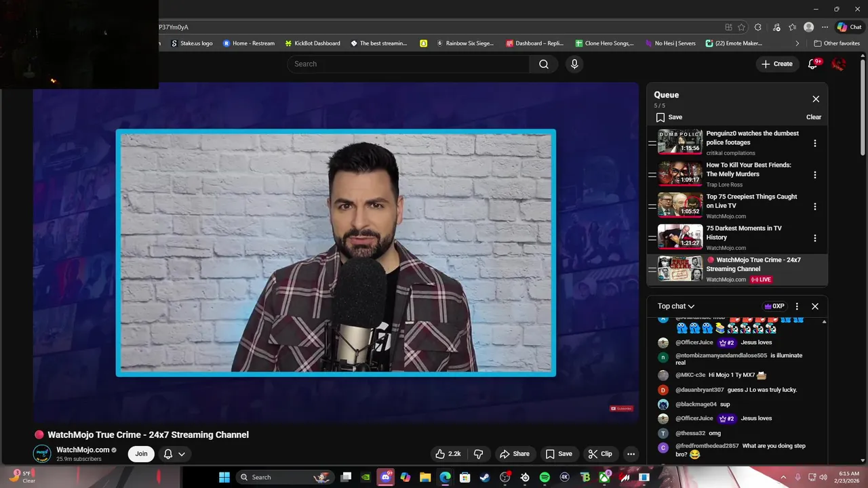The width and height of the screenshot is (868, 488).
Task: Open live chat more options menu
Action: tap(797, 306)
